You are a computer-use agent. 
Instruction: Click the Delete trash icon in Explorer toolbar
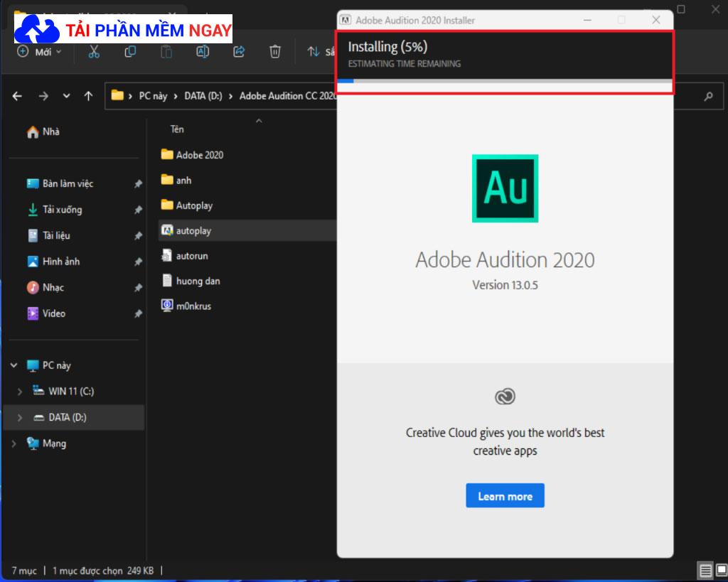(x=275, y=51)
